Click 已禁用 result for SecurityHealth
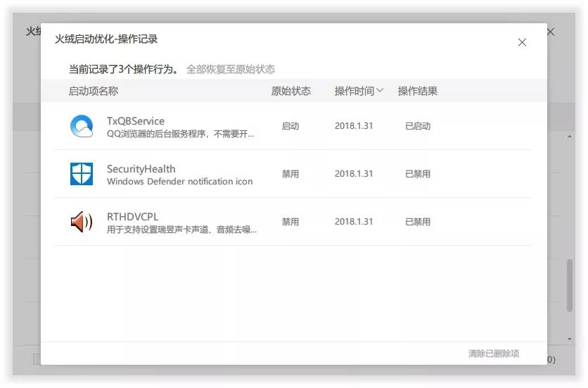 [418, 174]
